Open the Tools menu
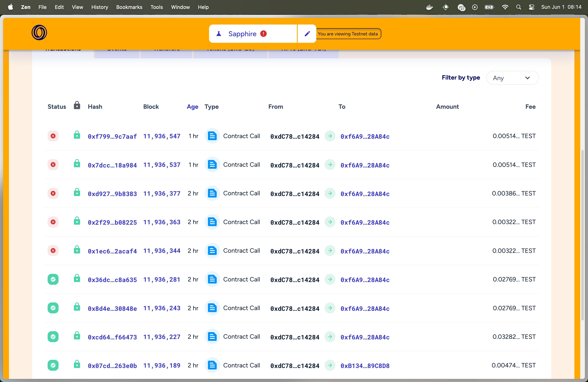This screenshot has height=382, width=588. click(157, 7)
